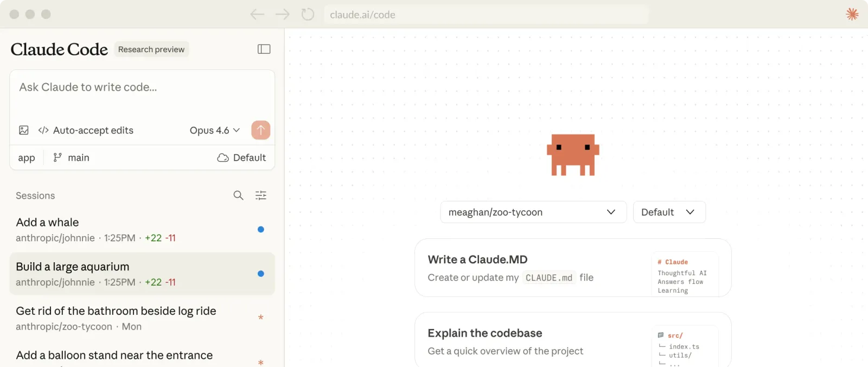Click the pixel crab mascot
Image resolution: width=868 pixels, height=367 pixels.
click(x=573, y=155)
